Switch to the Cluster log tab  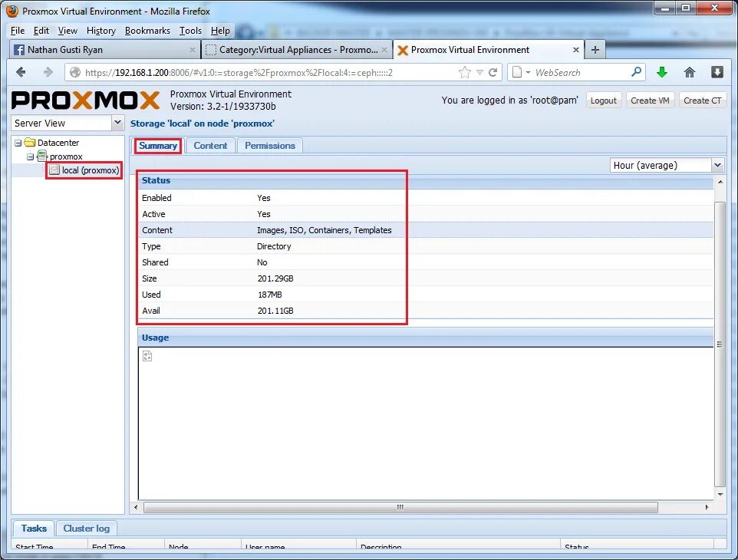click(x=86, y=529)
